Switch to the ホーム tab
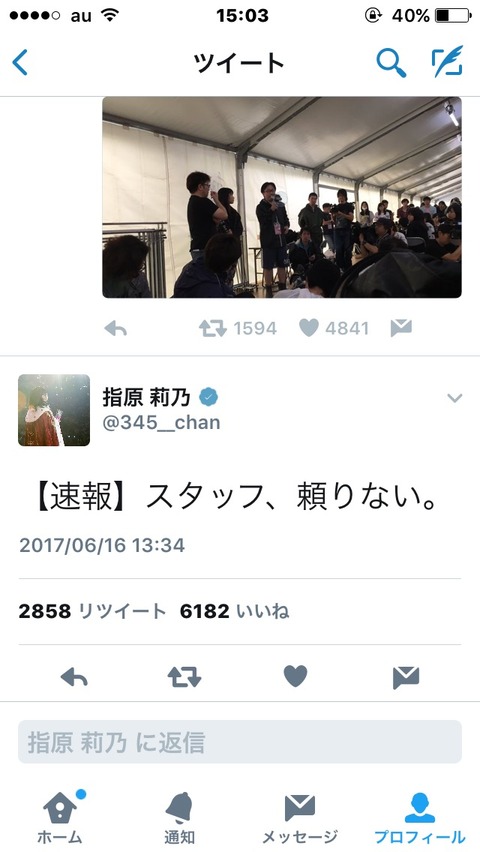The width and height of the screenshot is (480, 852). 60,817
